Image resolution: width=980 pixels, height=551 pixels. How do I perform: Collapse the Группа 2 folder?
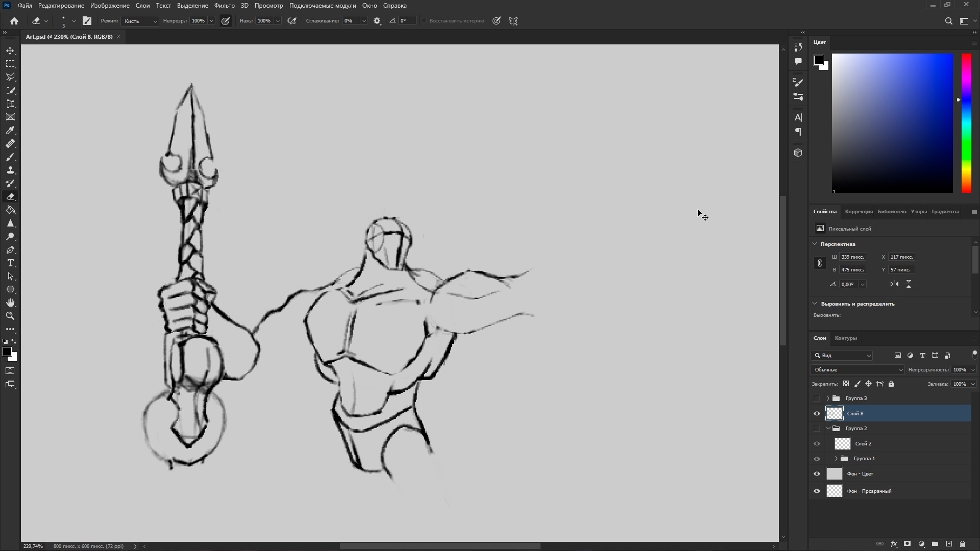click(828, 429)
